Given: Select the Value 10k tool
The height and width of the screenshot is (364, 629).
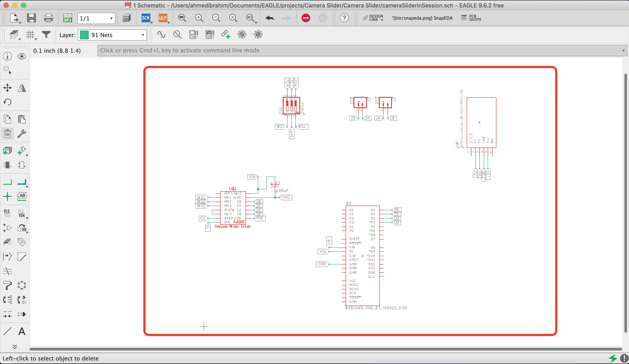Looking at the screenshot, I should (21, 213).
